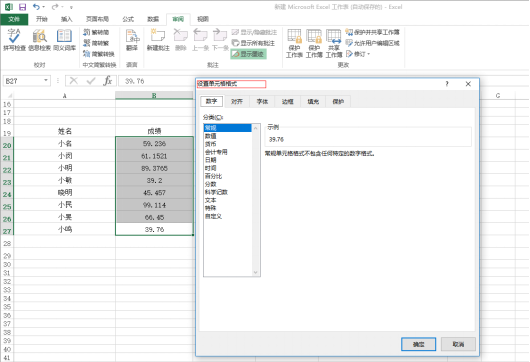The height and width of the screenshot is (362, 530).
Task: Click 允许用户编辑区域
Action: pos(372,43)
